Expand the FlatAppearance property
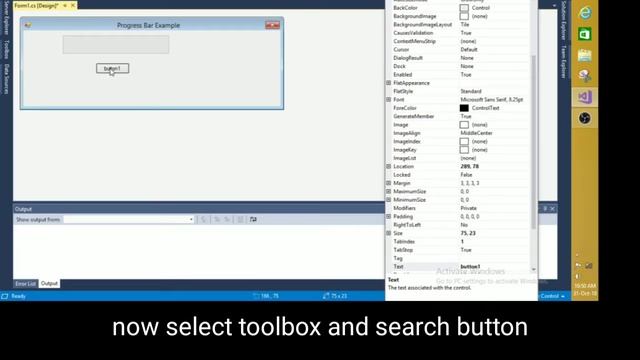This screenshot has width=640, height=360. coord(389,83)
